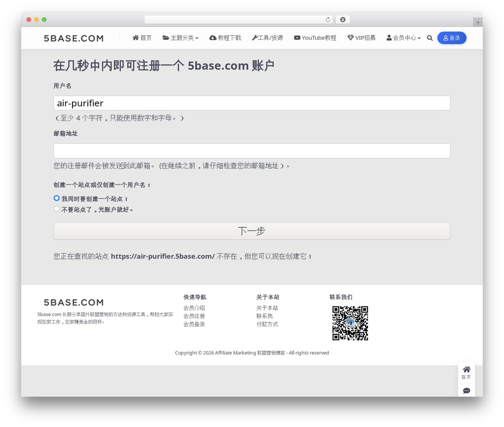This screenshot has height=427, width=504.
Task: Open 会员登录 footer link
Action: click(194, 325)
